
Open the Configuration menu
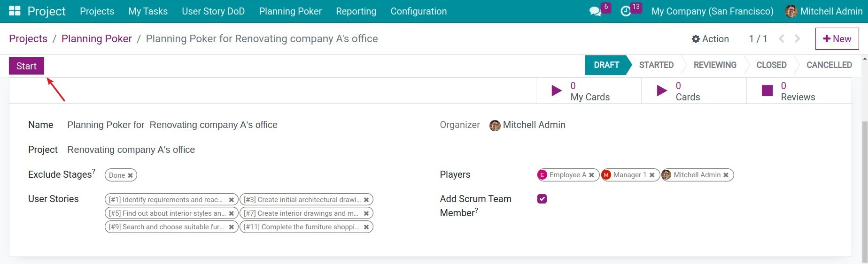(418, 11)
